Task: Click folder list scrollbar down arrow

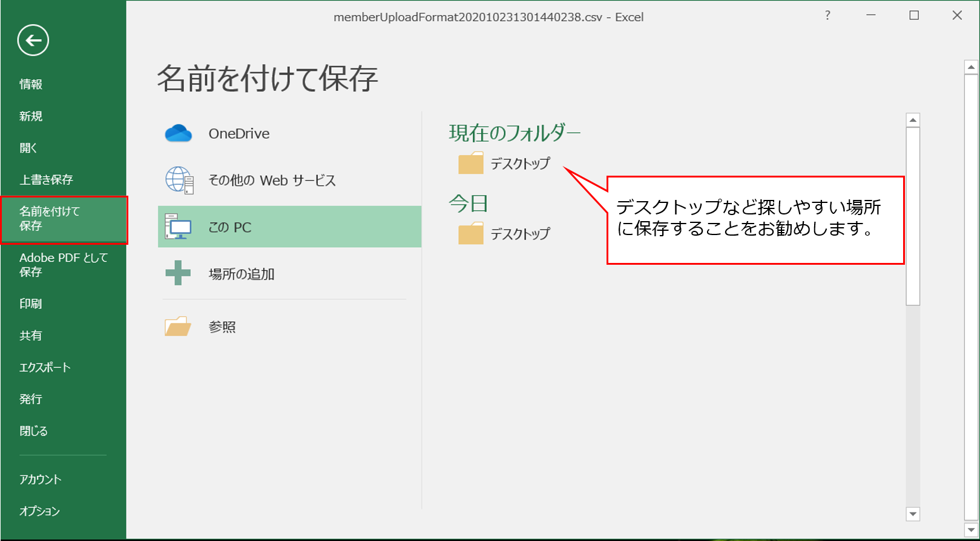Action: [913, 514]
